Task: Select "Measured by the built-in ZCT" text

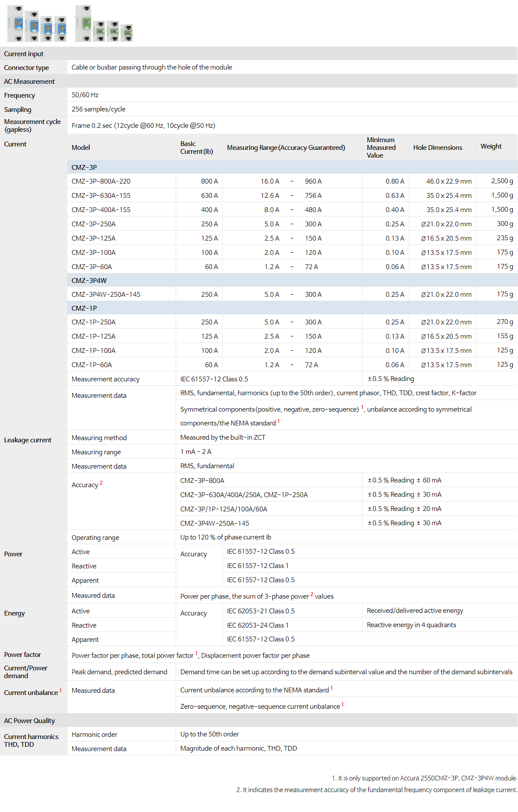Action: (x=223, y=438)
